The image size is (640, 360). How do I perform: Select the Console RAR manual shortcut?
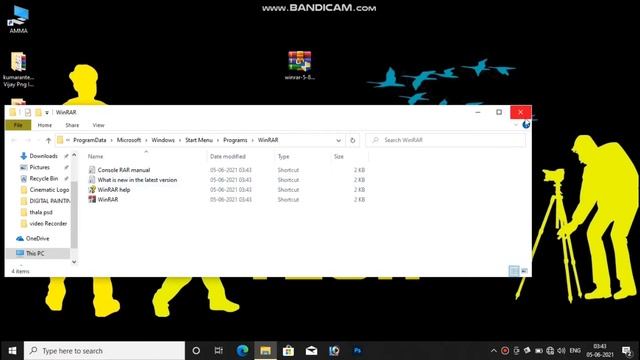(x=124, y=170)
